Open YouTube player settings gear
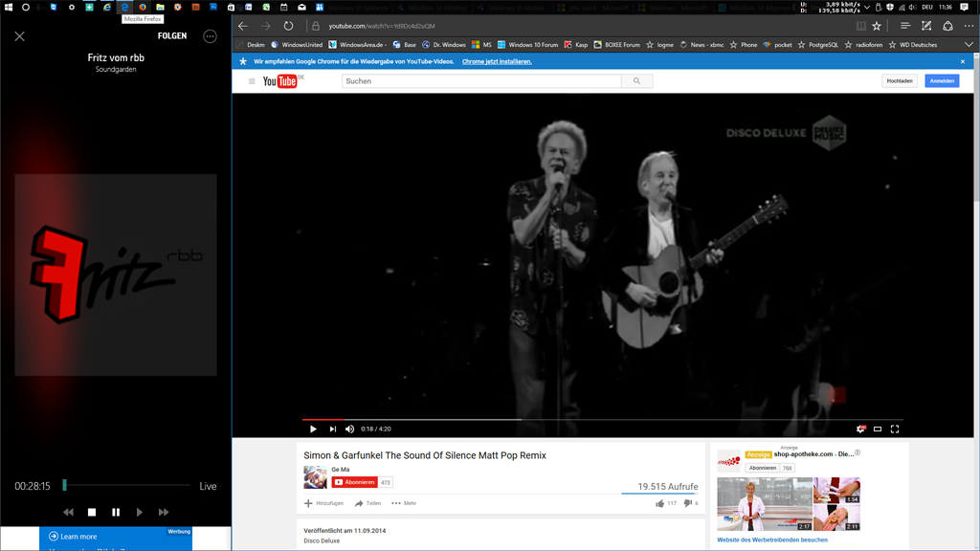This screenshot has width=980, height=551. pyautogui.click(x=860, y=430)
